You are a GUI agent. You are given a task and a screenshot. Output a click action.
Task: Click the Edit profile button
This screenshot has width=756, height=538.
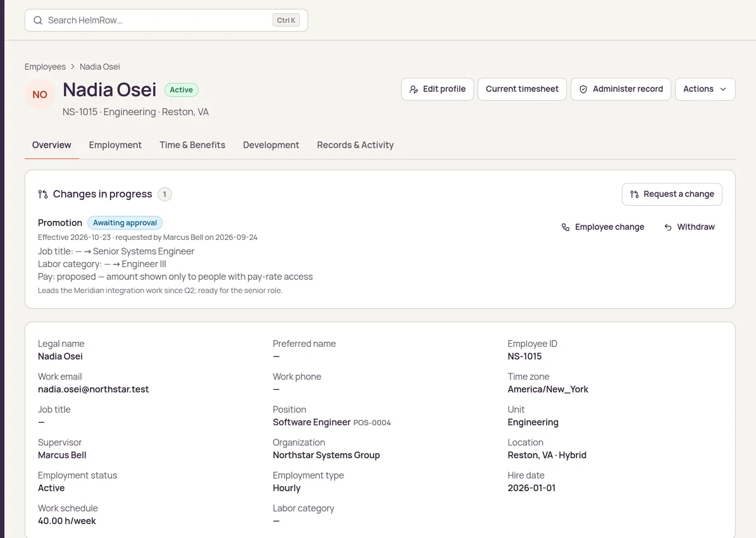[x=437, y=89]
